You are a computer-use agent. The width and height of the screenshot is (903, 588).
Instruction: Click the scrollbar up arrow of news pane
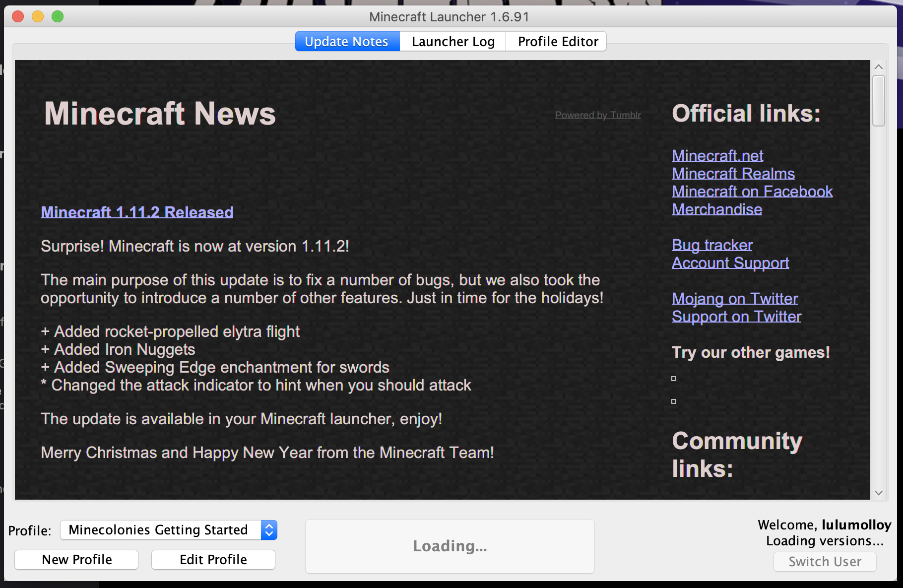click(879, 67)
